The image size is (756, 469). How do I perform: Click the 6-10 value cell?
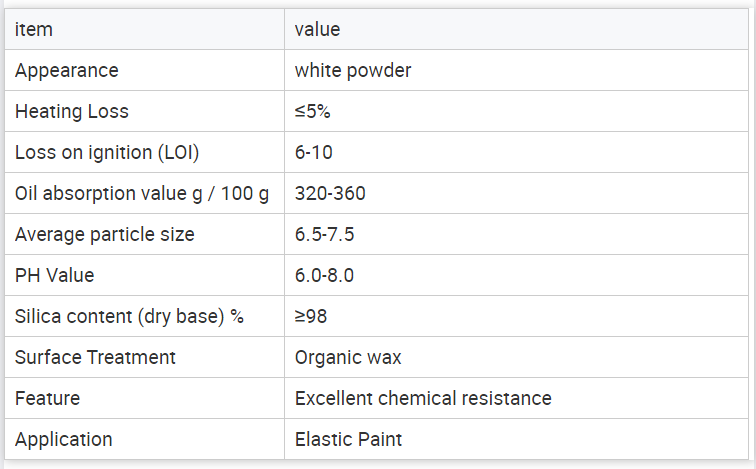coord(516,152)
